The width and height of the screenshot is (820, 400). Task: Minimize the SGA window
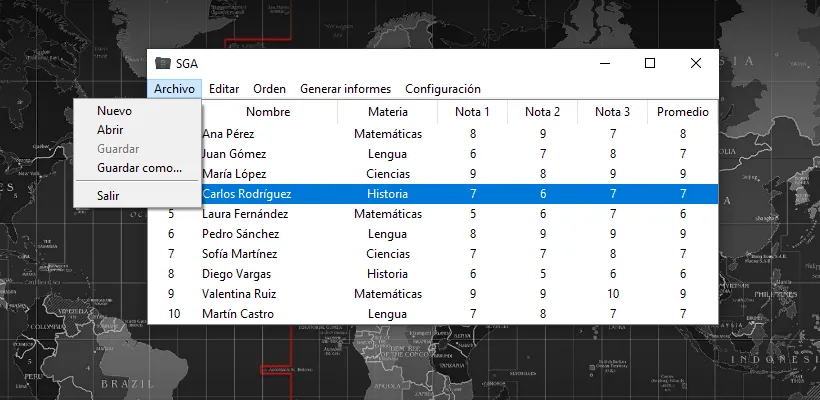(604, 63)
